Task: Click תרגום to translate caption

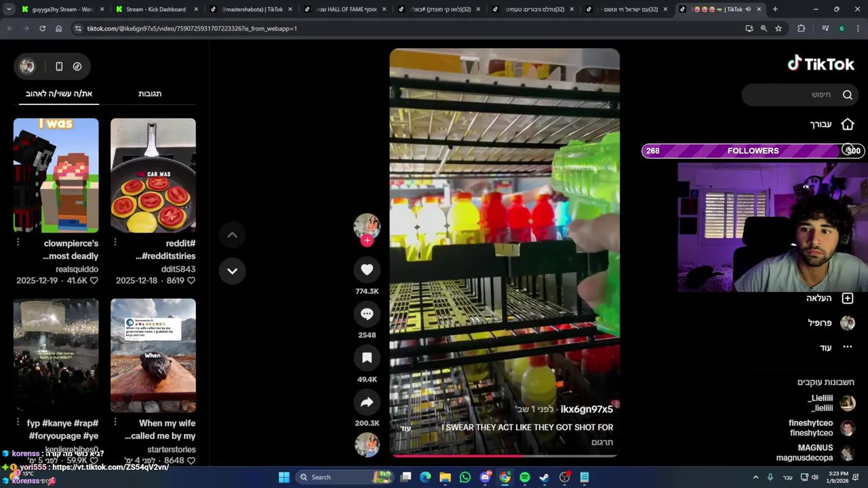Action: coord(602,442)
